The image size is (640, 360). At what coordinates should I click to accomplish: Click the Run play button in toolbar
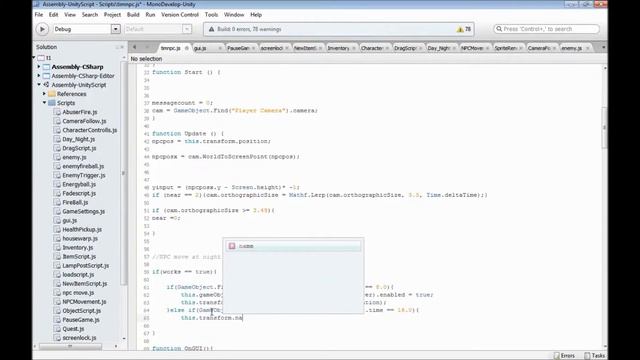coord(42,29)
